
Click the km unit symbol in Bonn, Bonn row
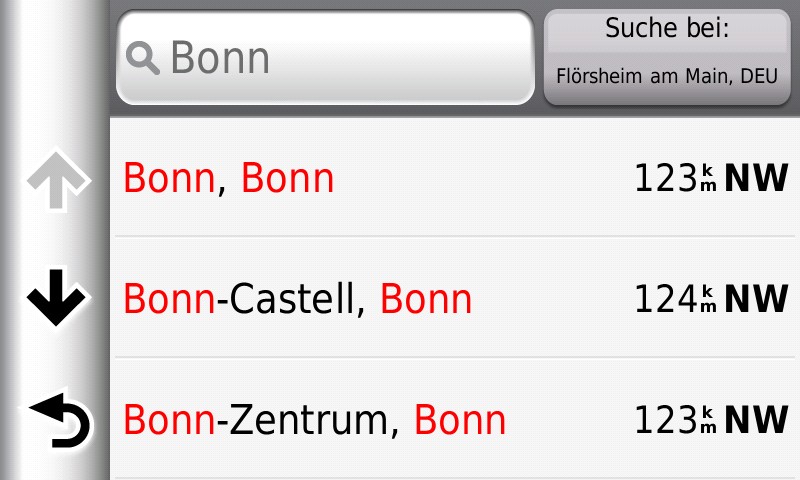pyautogui.click(x=708, y=178)
